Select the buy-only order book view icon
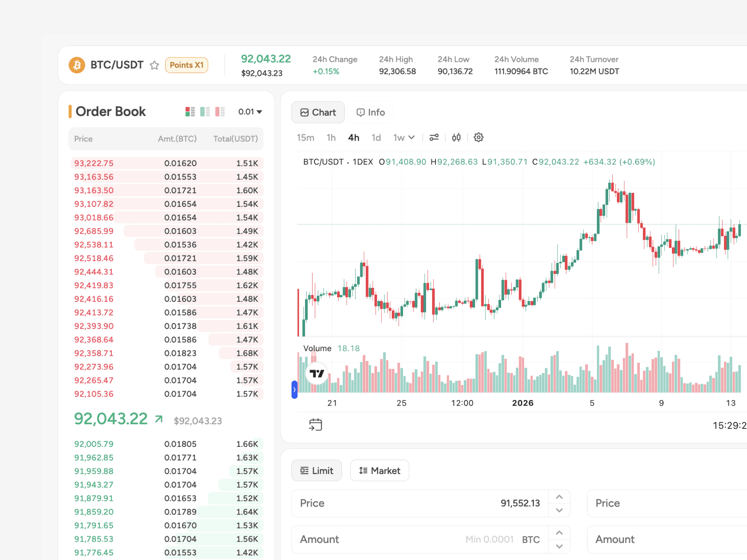747x560 pixels. pos(205,112)
